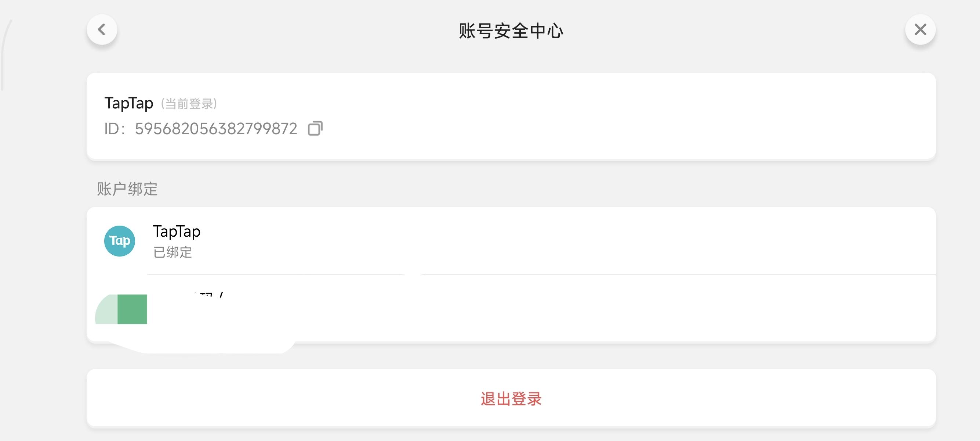The height and width of the screenshot is (441, 980).
Task: Go back using the left chevron
Action: click(x=102, y=30)
